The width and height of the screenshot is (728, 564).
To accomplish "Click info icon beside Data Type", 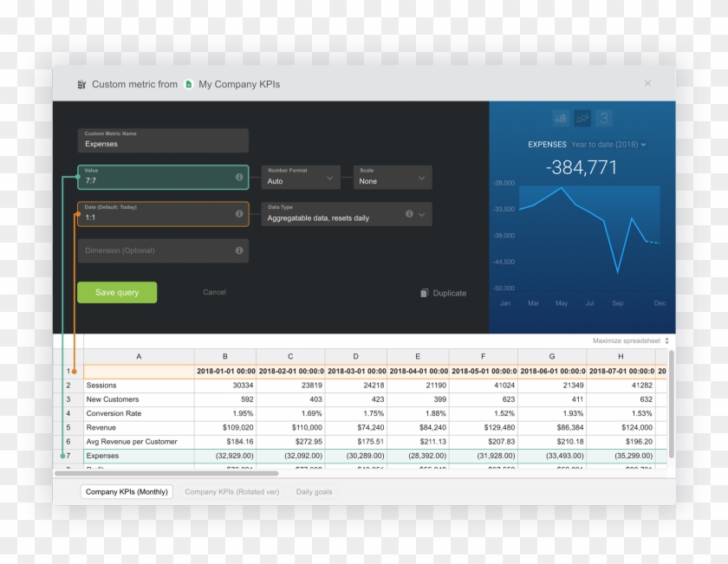I will [x=409, y=214].
